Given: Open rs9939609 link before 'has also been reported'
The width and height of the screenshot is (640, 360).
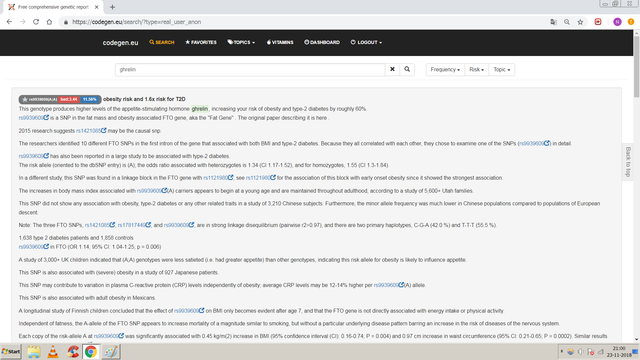Looking at the screenshot, I should (31, 156).
